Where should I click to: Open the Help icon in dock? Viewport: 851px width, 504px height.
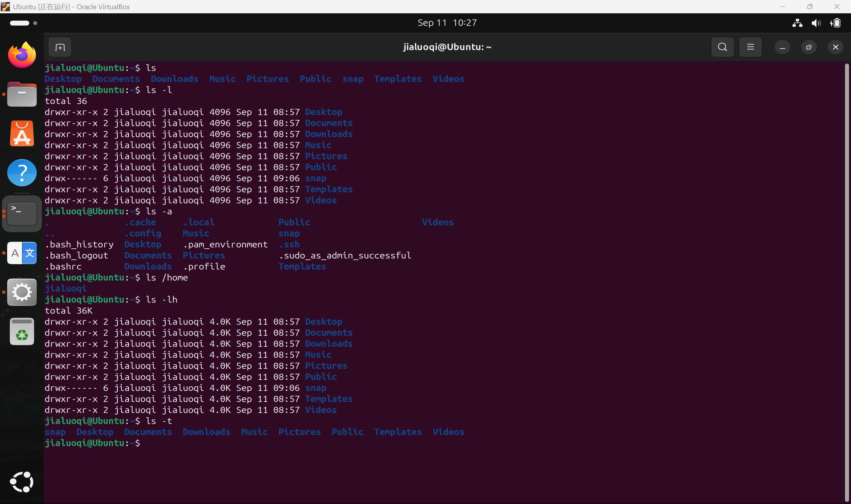tap(22, 173)
